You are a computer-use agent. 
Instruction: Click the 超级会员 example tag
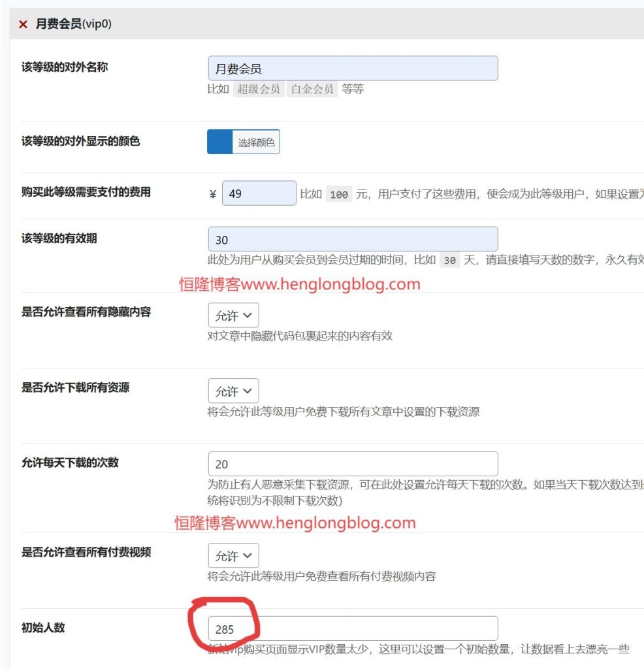(x=259, y=90)
